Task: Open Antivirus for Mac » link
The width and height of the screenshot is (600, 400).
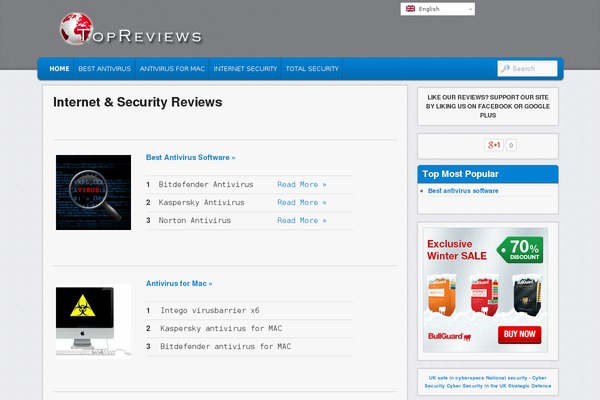Action: tap(179, 283)
